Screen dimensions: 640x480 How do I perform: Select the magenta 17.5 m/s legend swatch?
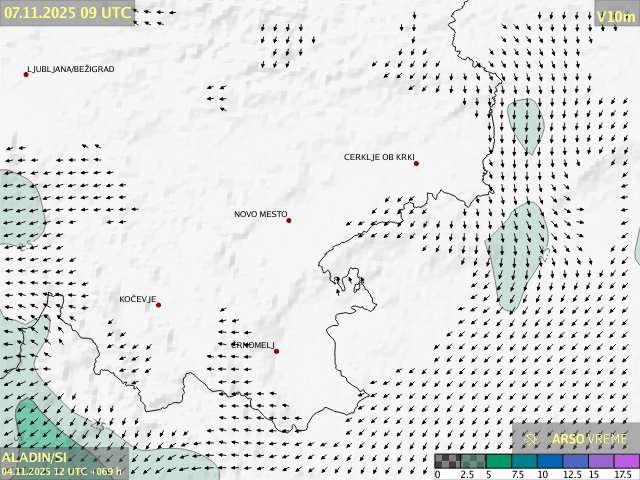(626, 461)
